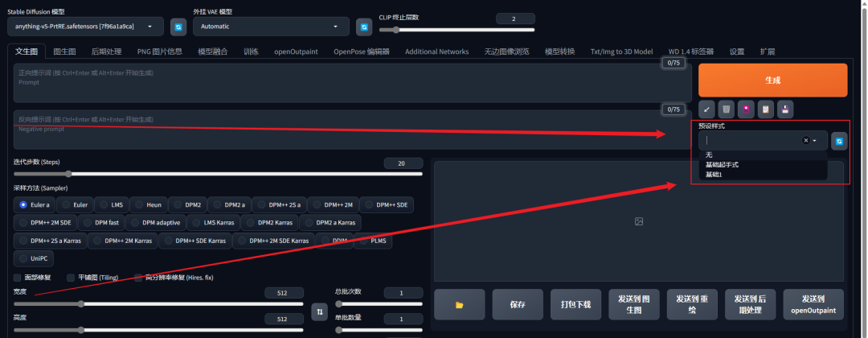Select the DPM++ 2M sampler
Screen dimensions: 868x338
pos(333,204)
